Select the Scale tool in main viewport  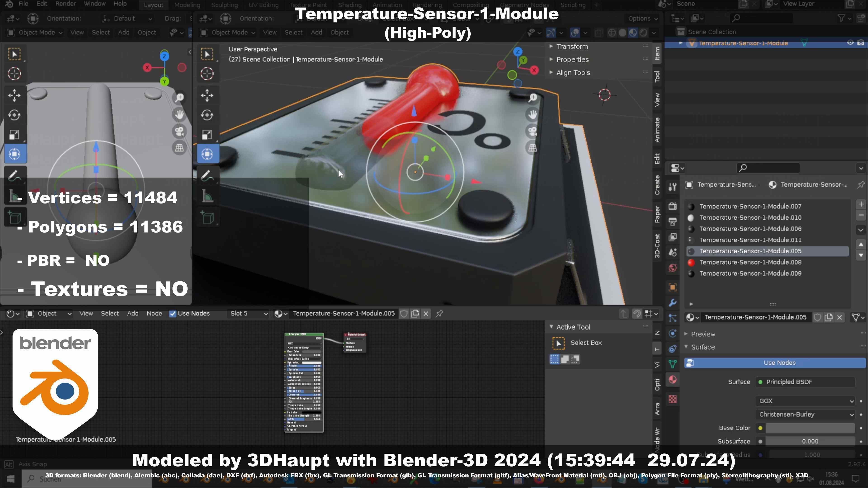tap(207, 135)
